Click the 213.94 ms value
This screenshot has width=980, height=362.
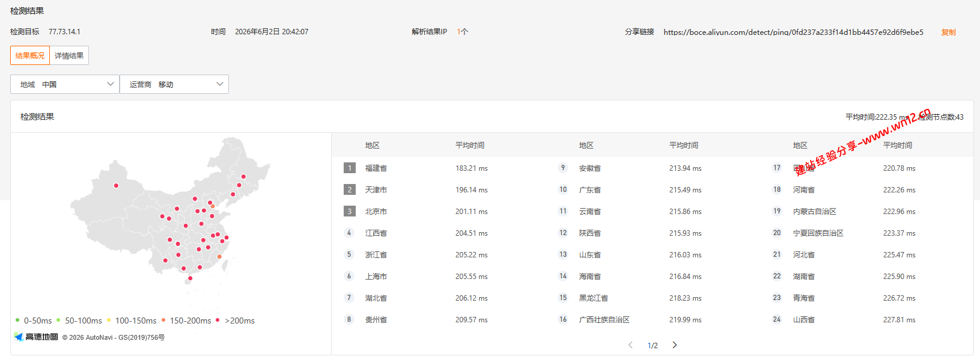(686, 168)
